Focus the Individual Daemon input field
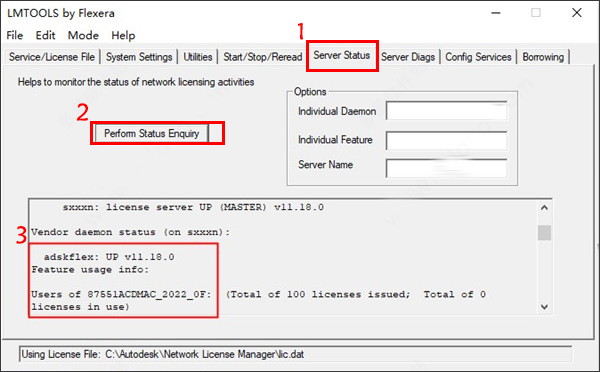This screenshot has width=600, height=372. [447, 111]
